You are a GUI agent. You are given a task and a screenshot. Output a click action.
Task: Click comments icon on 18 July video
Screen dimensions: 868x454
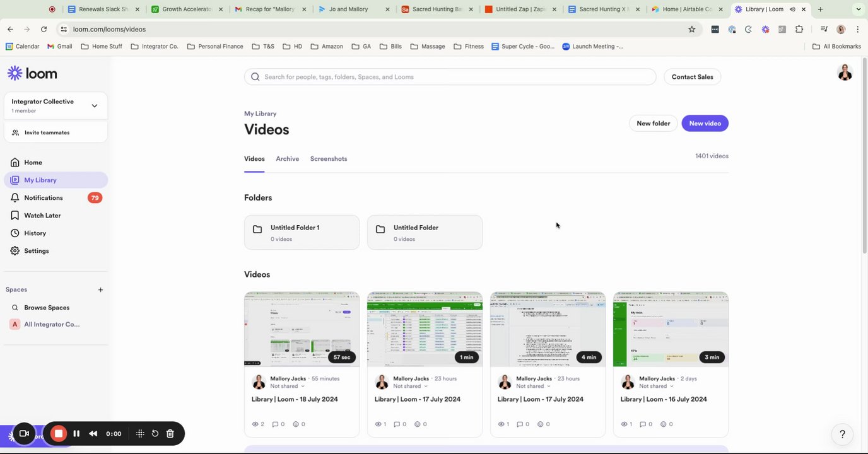(x=275, y=424)
